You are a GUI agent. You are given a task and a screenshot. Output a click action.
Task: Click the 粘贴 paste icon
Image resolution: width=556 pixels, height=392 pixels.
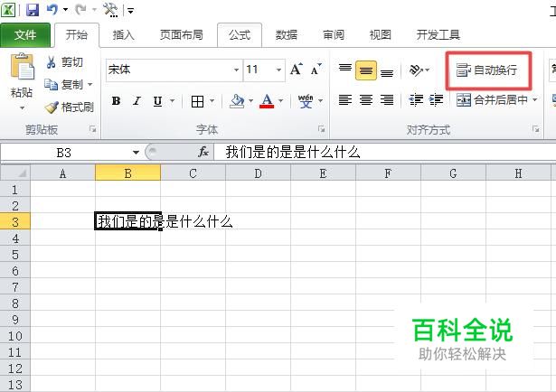pos(22,67)
